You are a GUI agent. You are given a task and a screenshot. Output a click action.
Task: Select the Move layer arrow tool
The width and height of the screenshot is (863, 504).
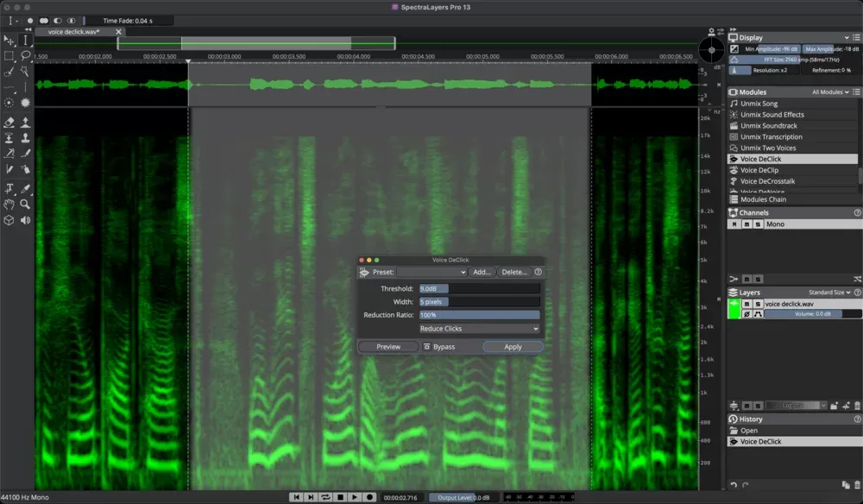(x=9, y=41)
